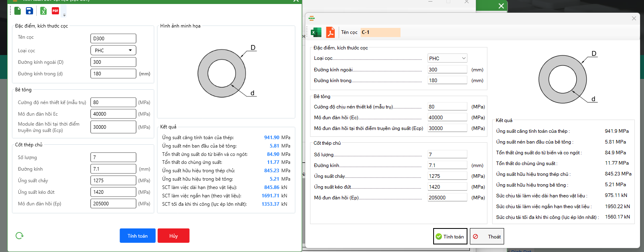Viewport: 644px width, 252px height.
Task: Click the Excel icon in right window toolbar
Action: pos(316,32)
